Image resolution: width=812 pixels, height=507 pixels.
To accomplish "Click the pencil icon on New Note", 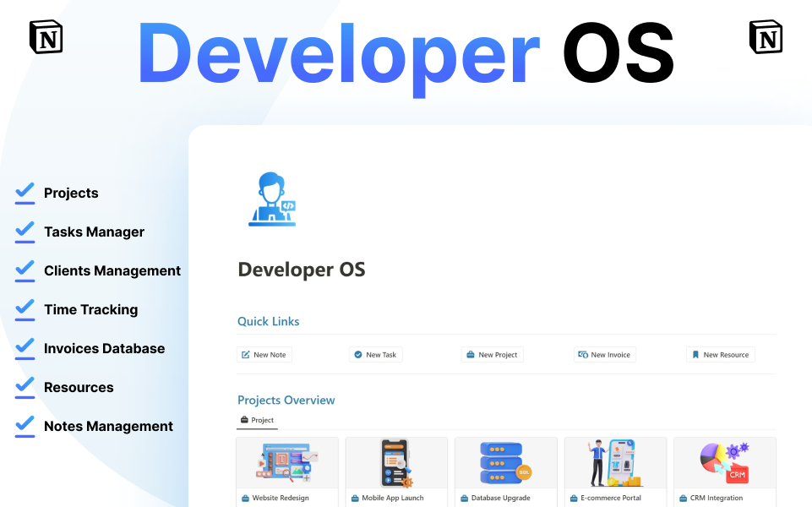I will (246, 355).
